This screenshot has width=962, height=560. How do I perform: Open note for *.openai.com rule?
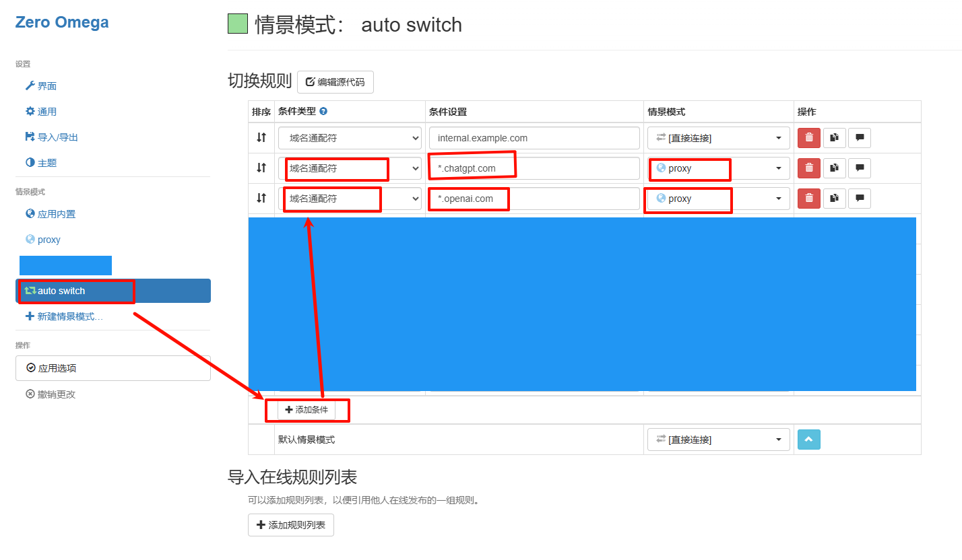(859, 199)
